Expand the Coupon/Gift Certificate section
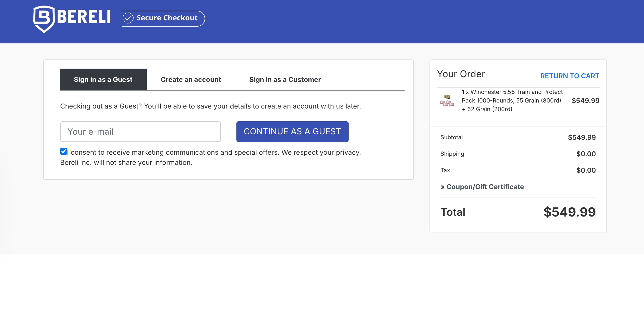The width and height of the screenshot is (644, 324). pyautogui.click(x=482, y=187)
